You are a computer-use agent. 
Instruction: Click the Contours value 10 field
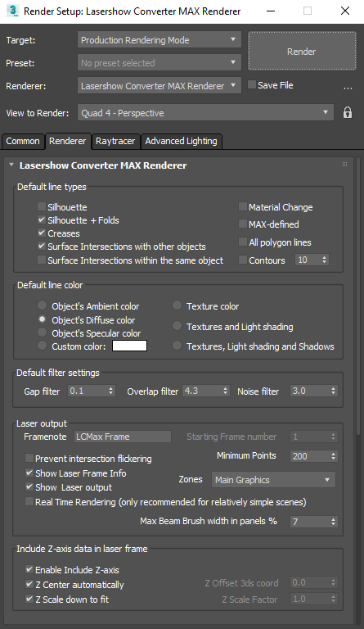pyautogui.click(x=308, y=260)
